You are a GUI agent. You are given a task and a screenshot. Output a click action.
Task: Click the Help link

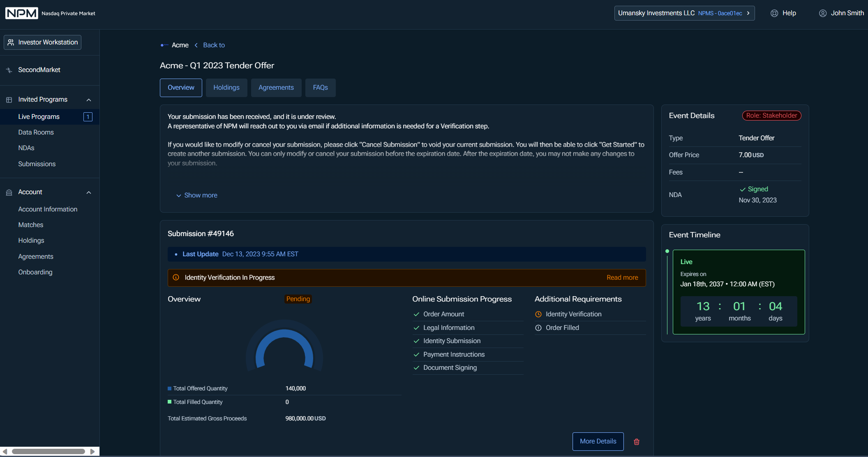789,13
